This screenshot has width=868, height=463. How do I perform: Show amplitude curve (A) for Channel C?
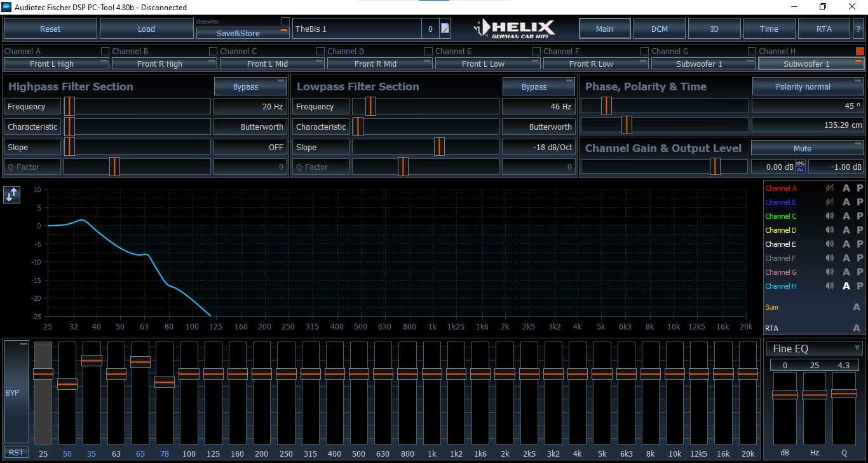coord(846,216)
